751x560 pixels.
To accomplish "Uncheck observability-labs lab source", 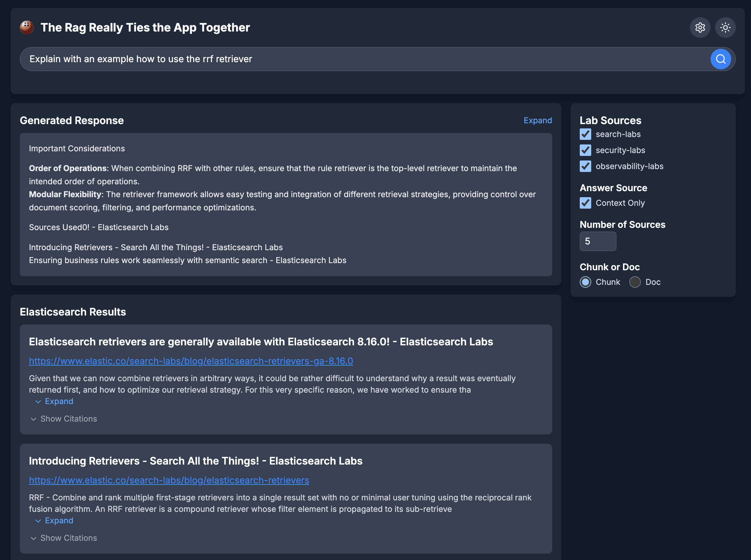I will click(585, 167).
